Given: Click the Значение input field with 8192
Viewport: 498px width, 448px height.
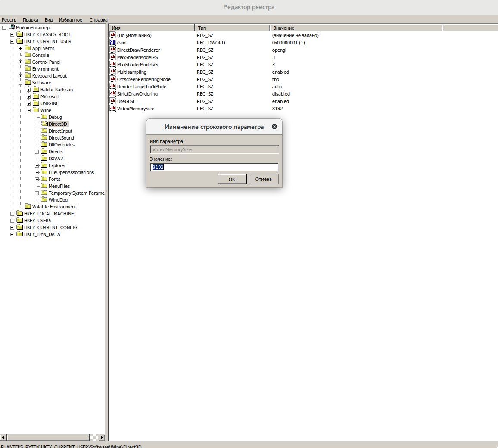Looking at the screenshot, I should click(x=215, y=167).
